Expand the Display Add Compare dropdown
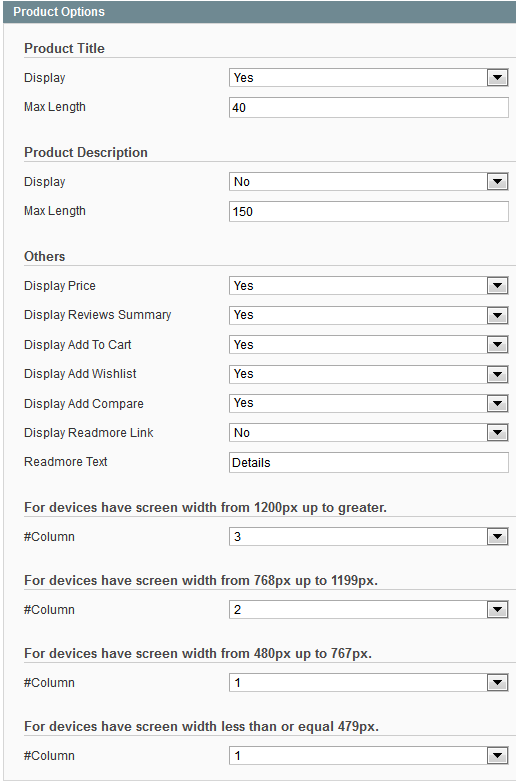 (369, 403)
